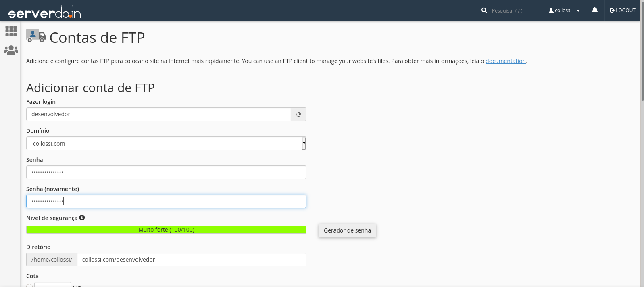Screen dimensions: 644x287
Task: Click the Senha (novamente) field
Action: [x=166, y=201]
